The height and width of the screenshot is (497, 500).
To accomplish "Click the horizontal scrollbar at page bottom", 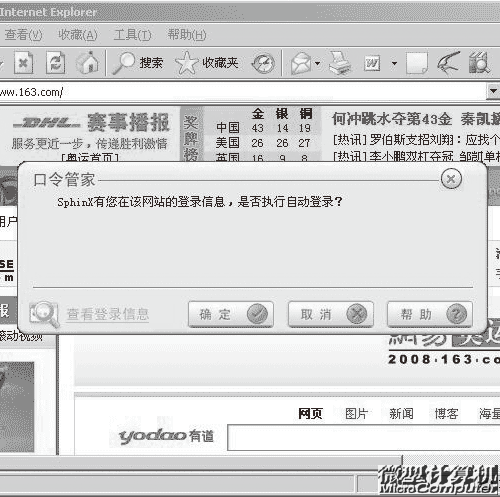I will point(201,462).
